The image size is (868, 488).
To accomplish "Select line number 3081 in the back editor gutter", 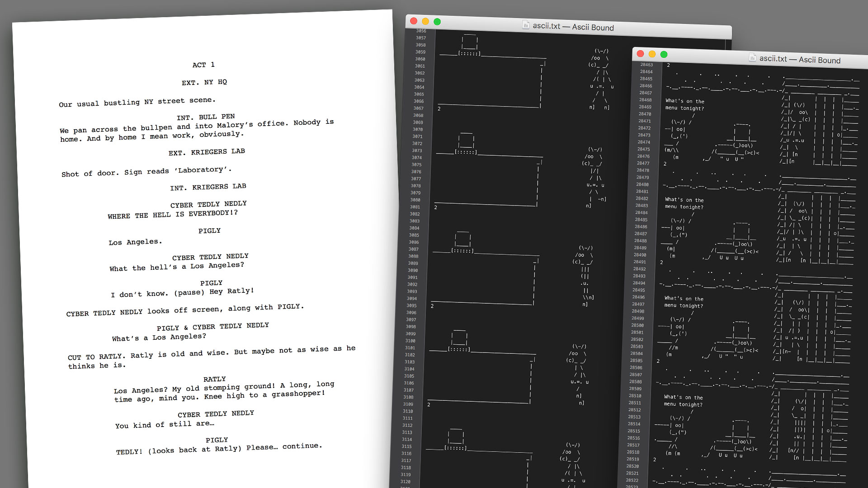I will click(x=415, y=207).
